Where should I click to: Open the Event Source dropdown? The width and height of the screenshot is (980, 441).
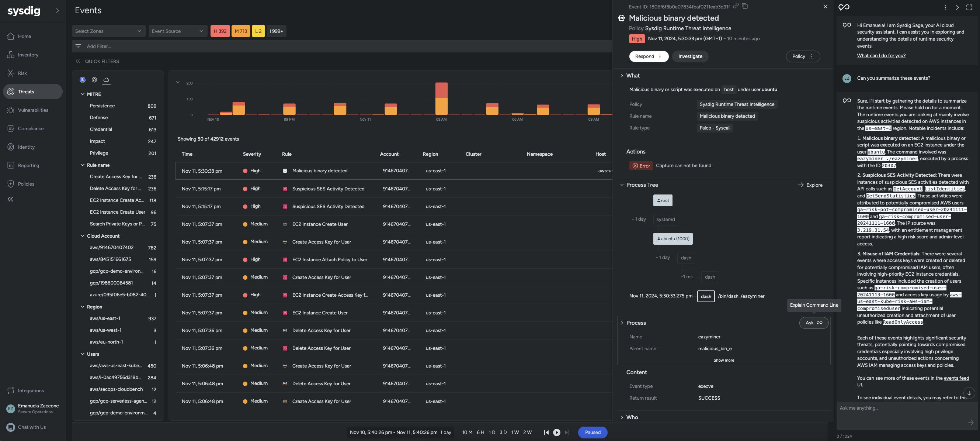tap(178, 31)
